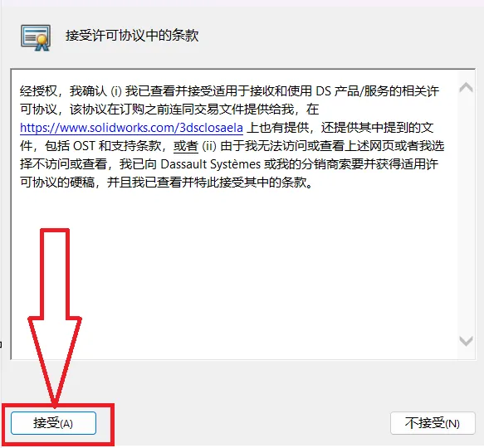Click the (ii) marker in the agreement
The width and height of the screenshot is (484, 448).
pos(209,146)
